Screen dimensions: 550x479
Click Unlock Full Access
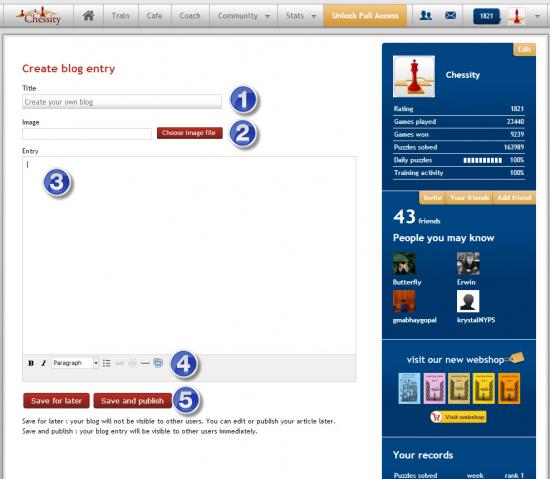(x=365, y=16)
